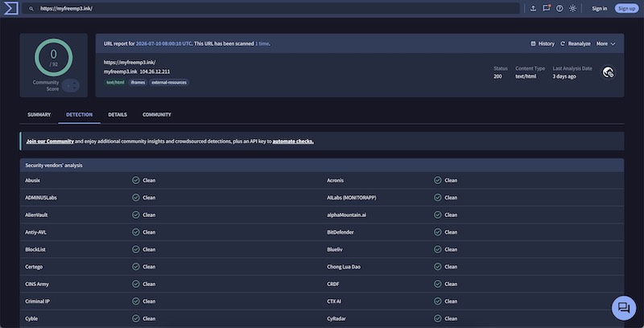Viewport: 644px width, 328px height.
Task: Click the Cyble vendor name
Action: [31, 318]
